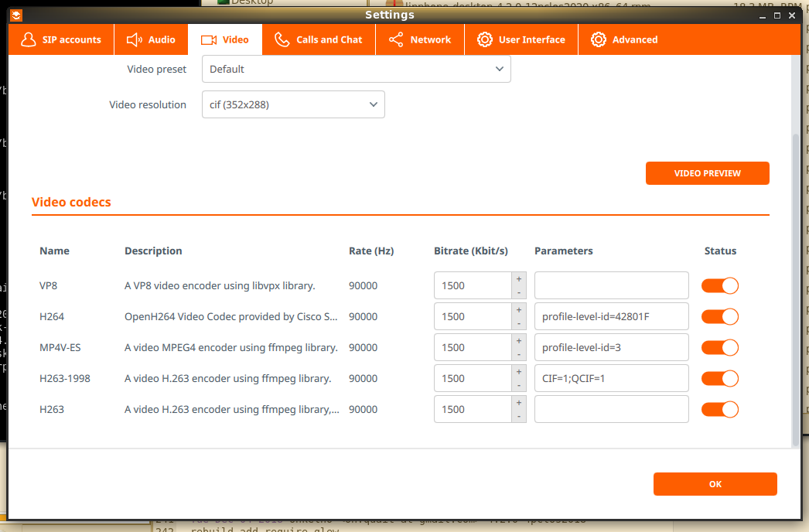
Task: Increase the VP8 bitrate with plus button
Action: [518, 278]
